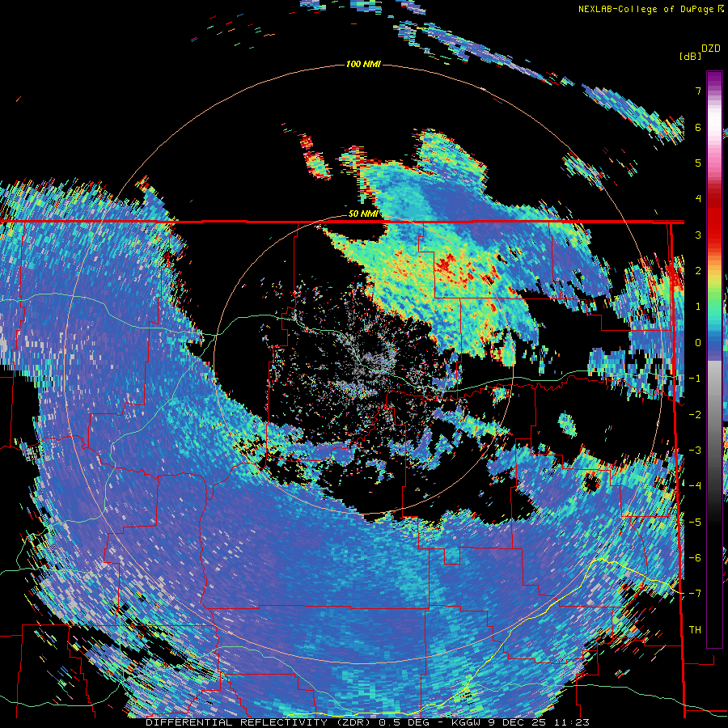Click the -3 value on color scale
This screenshot has height=728, width=728.
click(695, 451)
